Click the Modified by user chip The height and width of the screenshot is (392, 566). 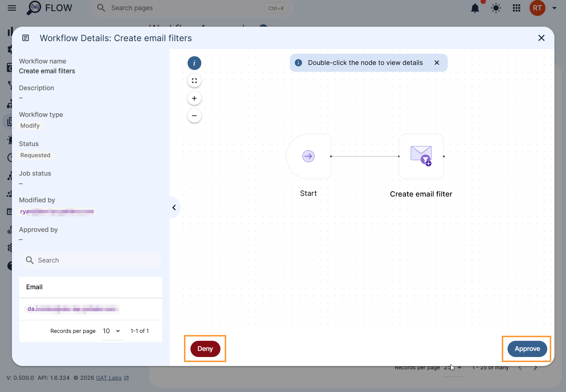(57, 211)
